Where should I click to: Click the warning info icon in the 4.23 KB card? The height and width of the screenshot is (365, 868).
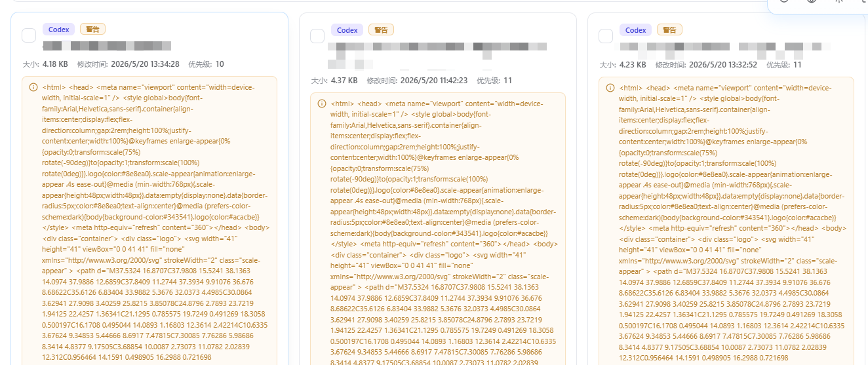click(610, 88)
